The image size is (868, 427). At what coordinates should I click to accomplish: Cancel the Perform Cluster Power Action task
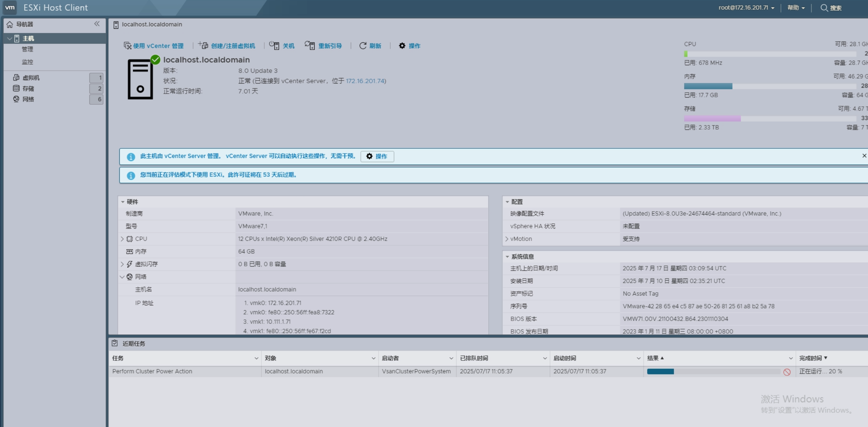pyautogui.click(x=787, y=372)
